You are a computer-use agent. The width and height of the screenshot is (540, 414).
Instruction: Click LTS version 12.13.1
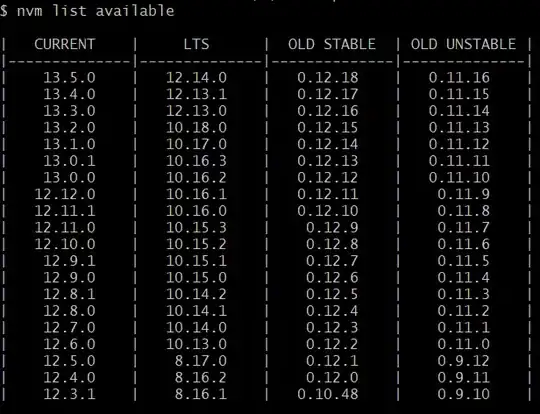coord(196,94)
